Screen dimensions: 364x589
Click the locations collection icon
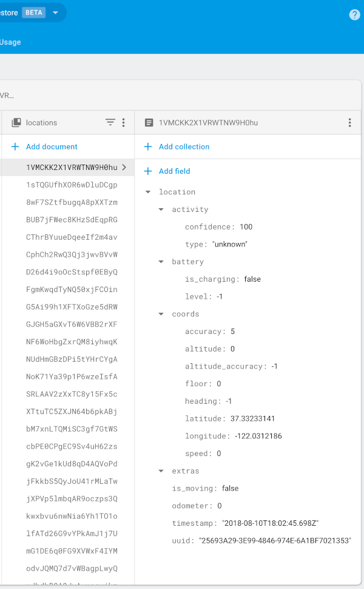pyautogui.click(x=16, y=123)
